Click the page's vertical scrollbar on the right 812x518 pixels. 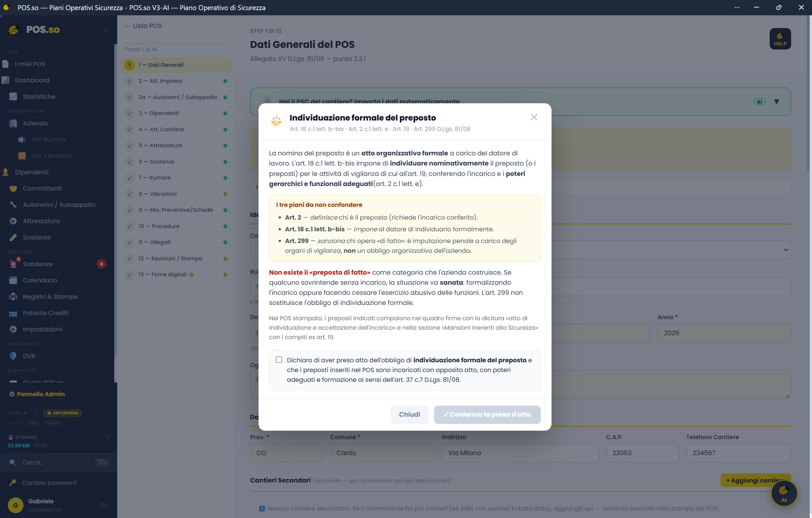pos(809,94)
